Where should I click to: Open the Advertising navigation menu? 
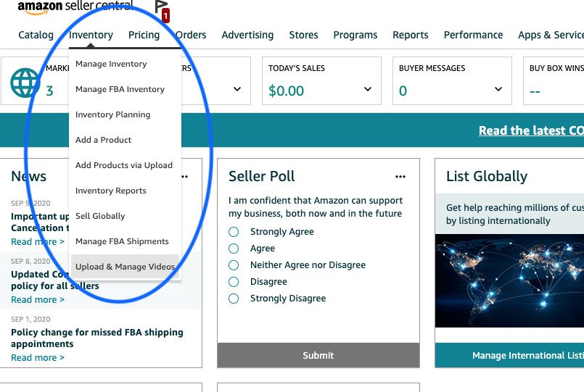(247, 35)
